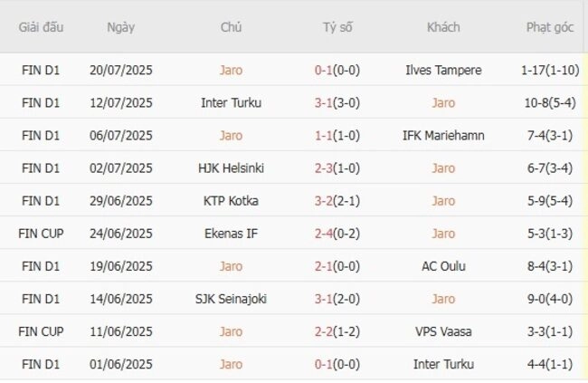Click VPS Vaasa team name
This screenshot has width=588, height=383.
pos(443,331)
